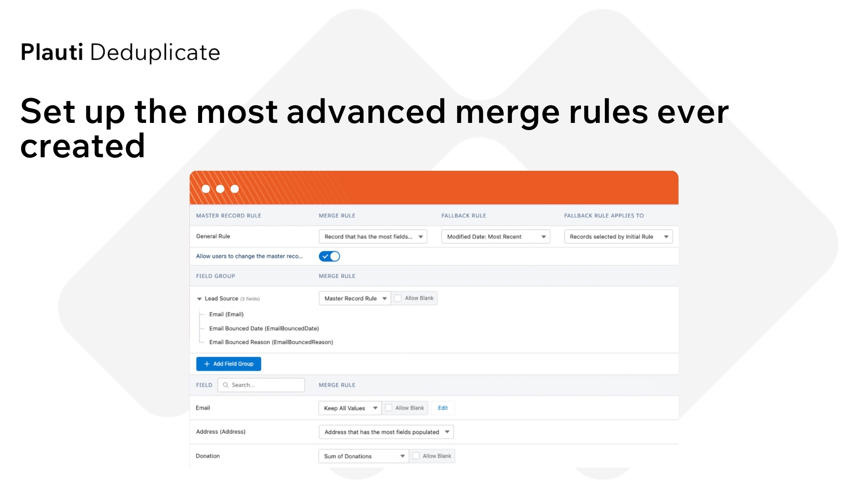
Task: Select Email Bounced Date (EmailBouncedDate) row
Action: pyautogui.click(x=264, y=328)
